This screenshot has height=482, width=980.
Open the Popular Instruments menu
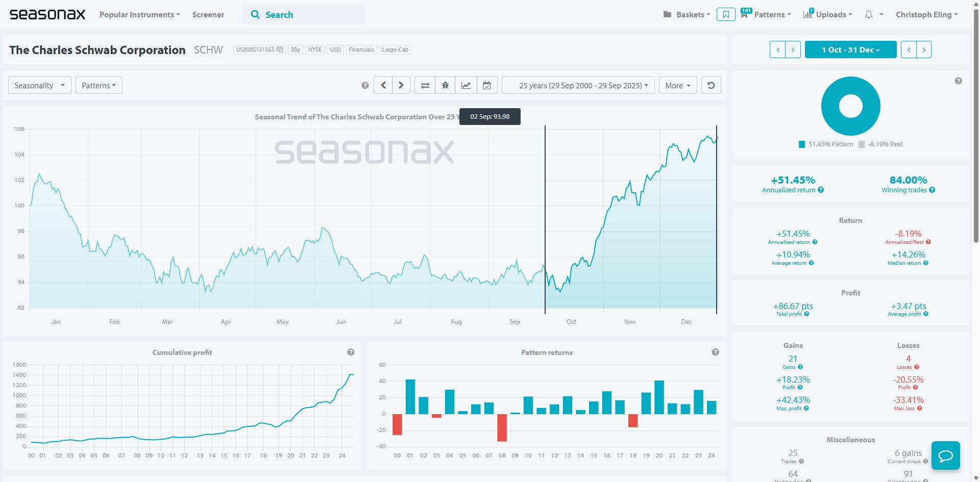[x=139, y=15]
